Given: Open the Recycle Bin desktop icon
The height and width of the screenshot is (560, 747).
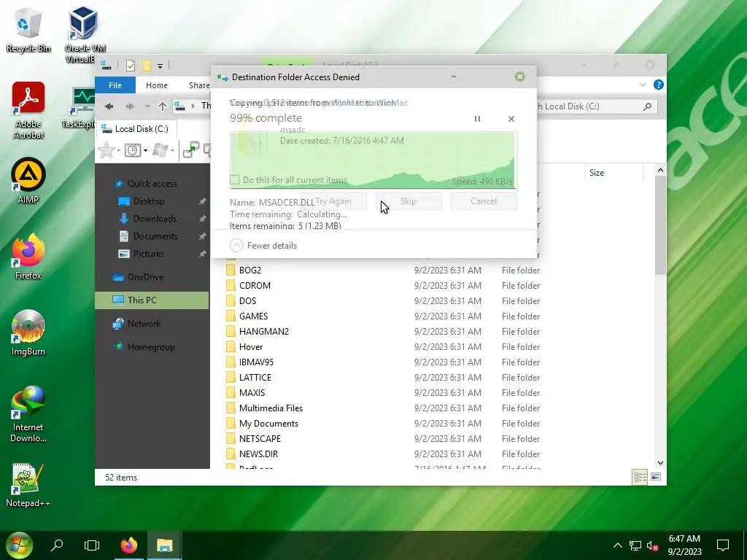Looking at the screenshot, I should (x=28, y=30).
